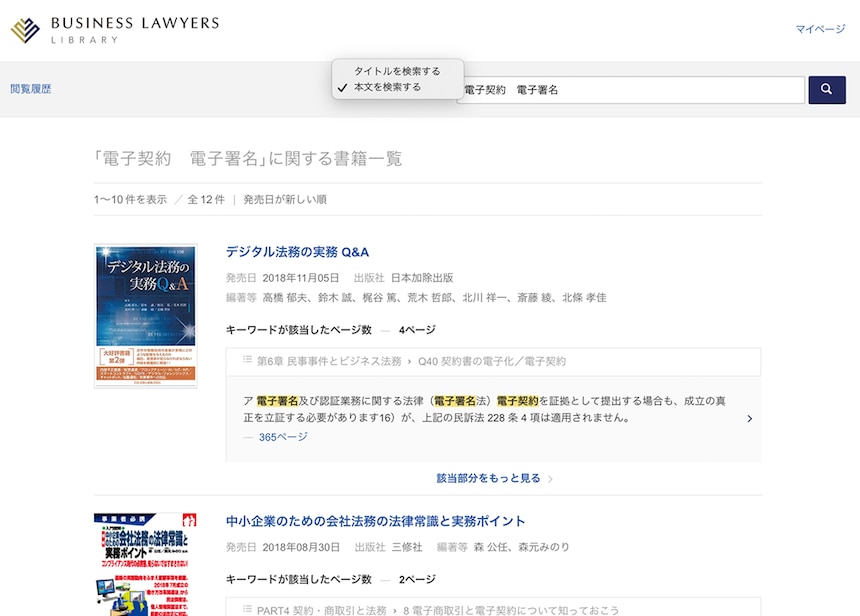Open 中小企業のための会社法務 book title

point(375,521)
